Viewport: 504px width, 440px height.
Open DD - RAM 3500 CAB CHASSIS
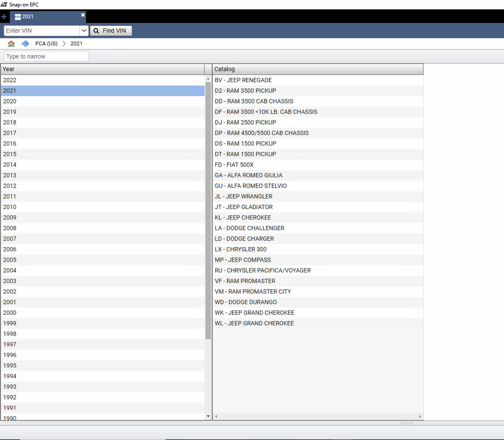(x=318, y=101)
